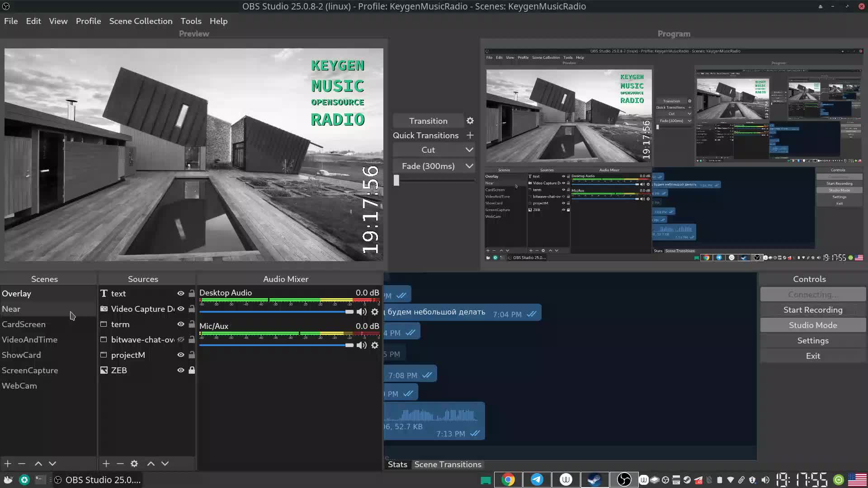Move source up in Sources list
Image resolution: width=868 pixels, height=488 pixels.
tap(151, 463)
